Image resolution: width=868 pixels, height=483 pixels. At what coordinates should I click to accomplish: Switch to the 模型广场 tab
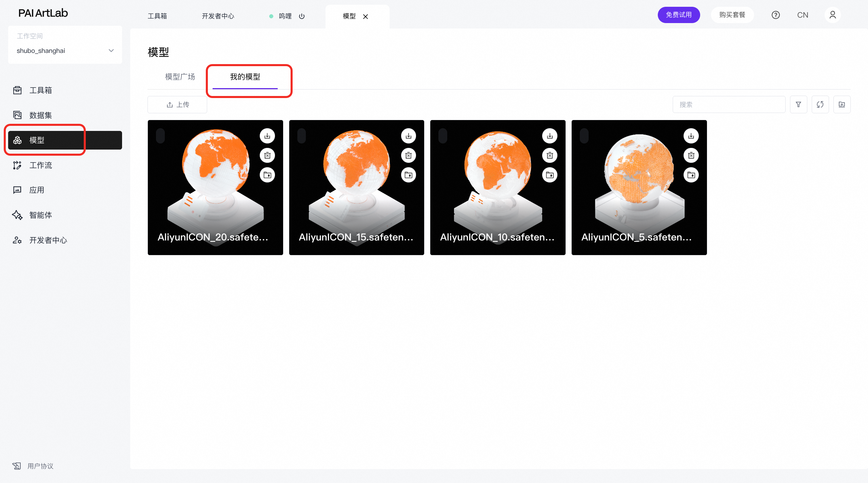point(180,77)
